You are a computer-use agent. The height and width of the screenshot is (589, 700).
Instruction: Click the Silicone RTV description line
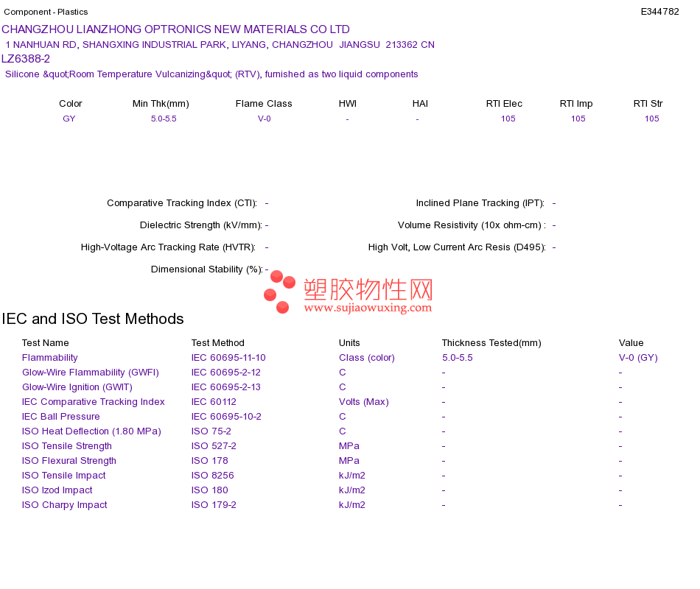pos(211,74)
